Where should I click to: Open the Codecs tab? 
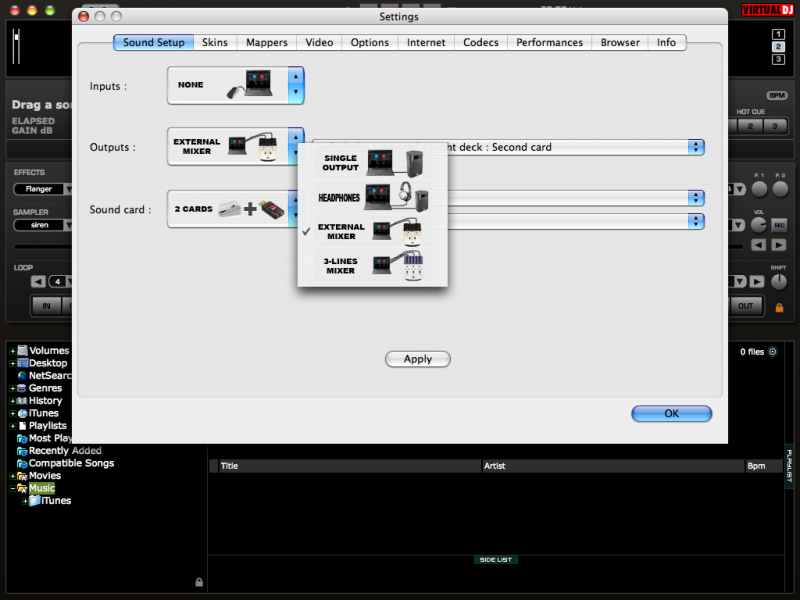[480, 43]
